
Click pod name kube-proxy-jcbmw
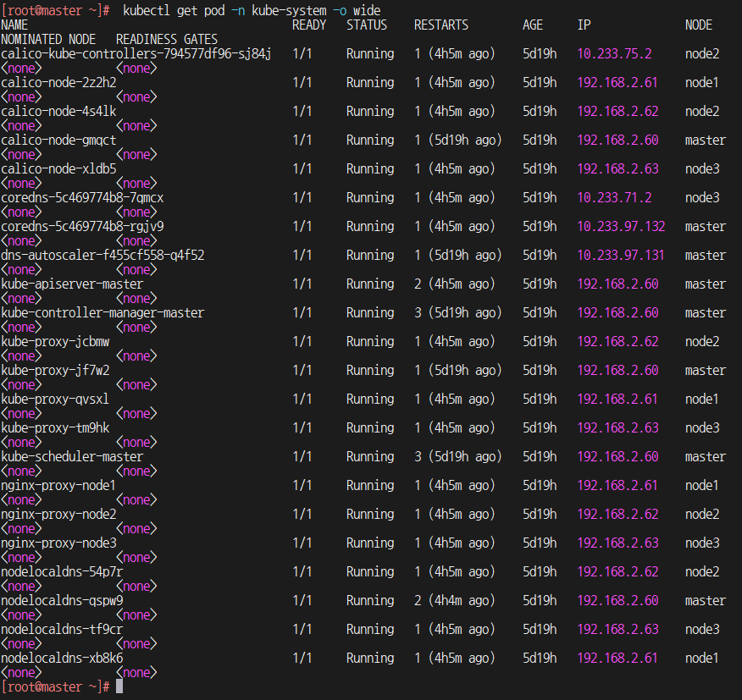(55, 342)
